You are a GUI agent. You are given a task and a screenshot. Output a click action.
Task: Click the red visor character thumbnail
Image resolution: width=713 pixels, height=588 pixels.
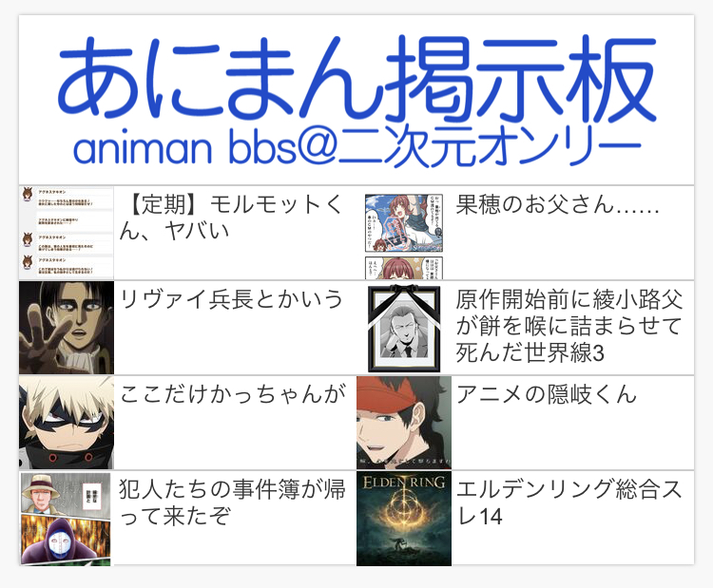404,423
